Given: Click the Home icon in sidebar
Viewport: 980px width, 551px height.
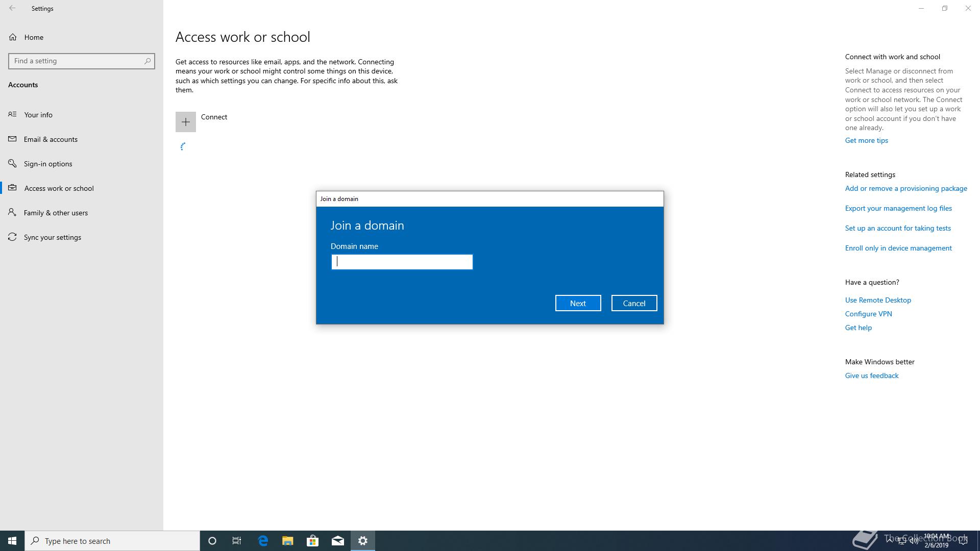Looking at the screenshot, I should (13, 37).
